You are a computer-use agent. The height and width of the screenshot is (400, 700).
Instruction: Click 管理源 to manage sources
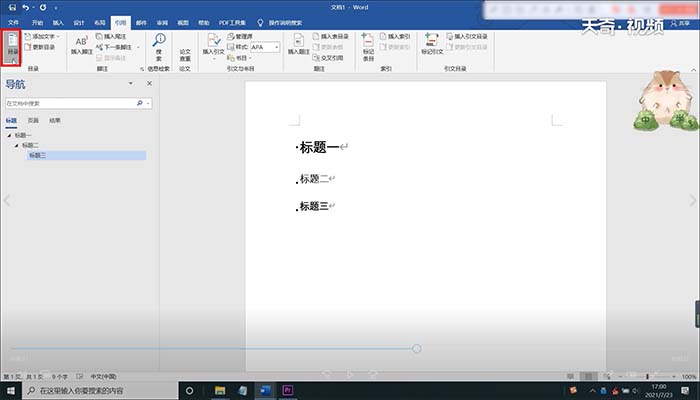(x=240, y=36)
